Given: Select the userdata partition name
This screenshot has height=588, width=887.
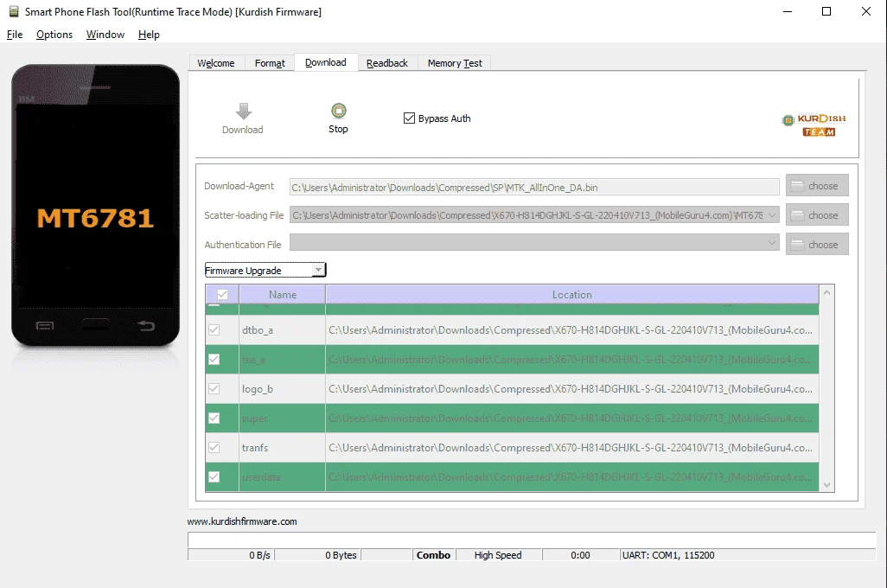Looking at the screenshot, I should (261, 477).
